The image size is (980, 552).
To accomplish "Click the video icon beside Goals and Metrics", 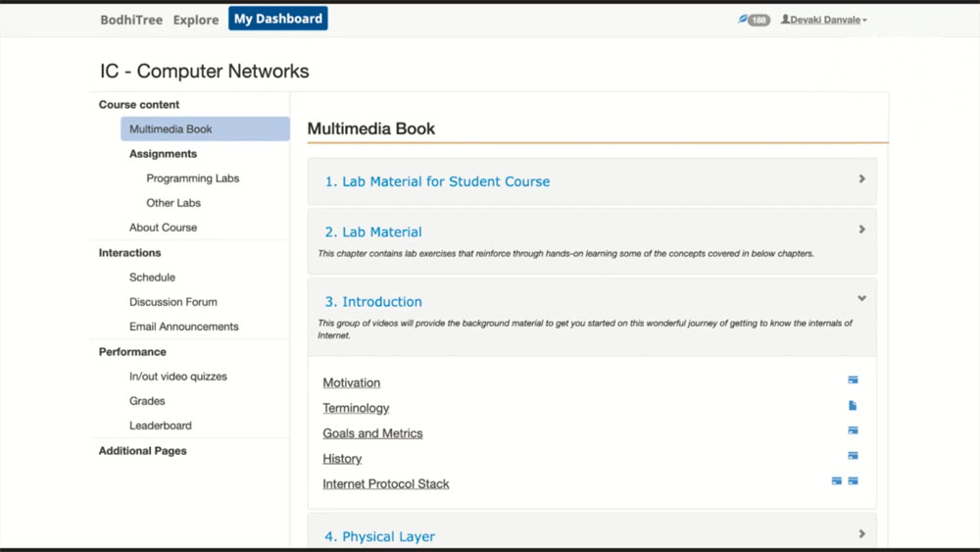I will coord(853,430).
